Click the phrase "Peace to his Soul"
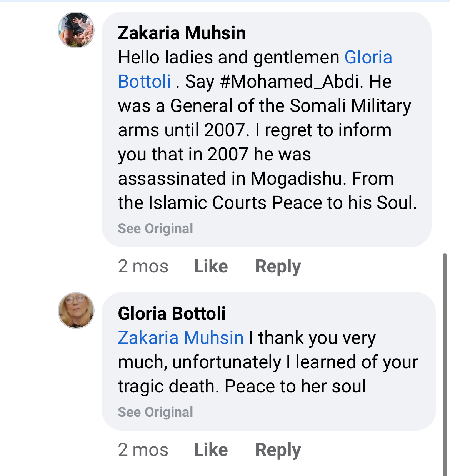This screenshot has width=450, height=476. [x=344, y=203]
